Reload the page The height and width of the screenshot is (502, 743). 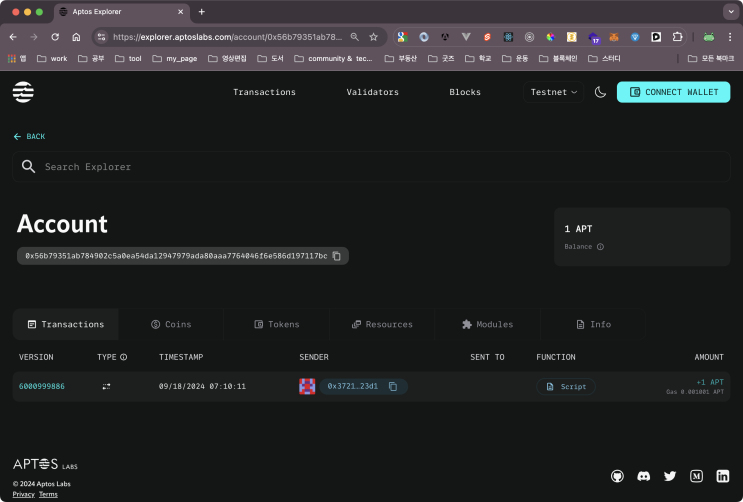point(55,37)
